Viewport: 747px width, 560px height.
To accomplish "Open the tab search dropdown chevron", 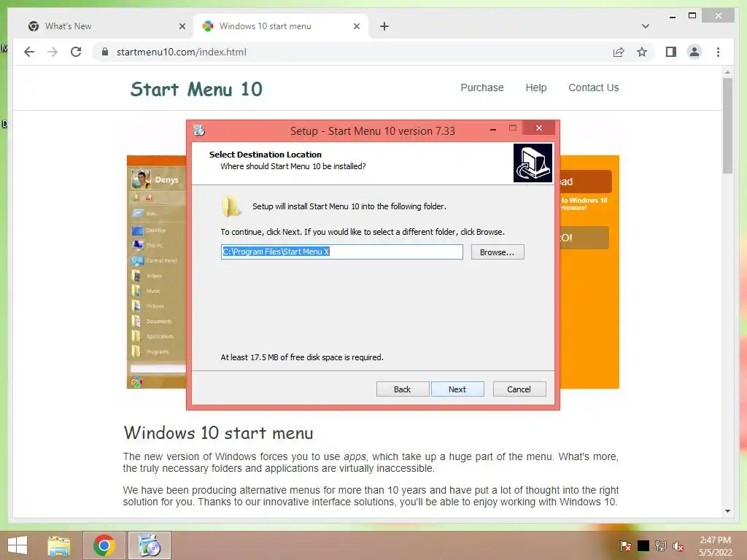I will (x=646, y=26).
